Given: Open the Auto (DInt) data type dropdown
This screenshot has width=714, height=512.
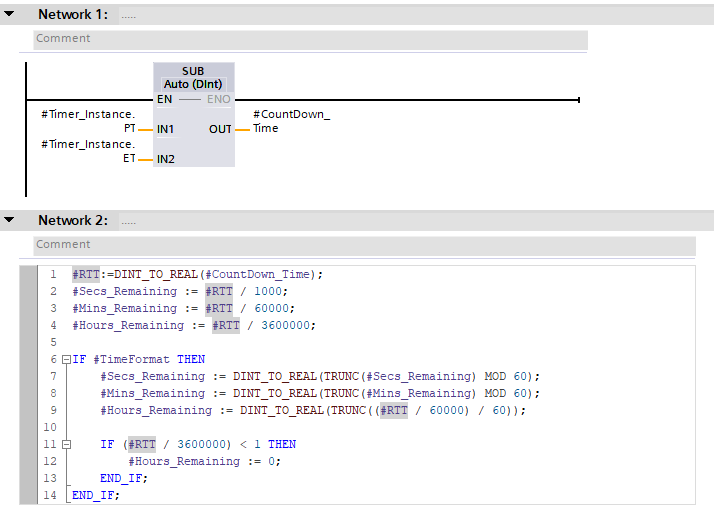Looking at the screenshot, I should tap(194, 85).
